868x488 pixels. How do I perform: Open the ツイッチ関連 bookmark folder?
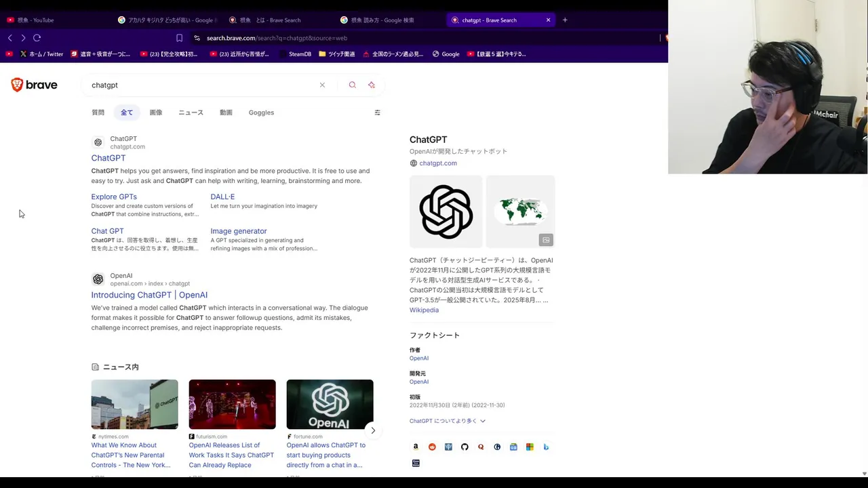pyautogui.click(x=336, y=54)
